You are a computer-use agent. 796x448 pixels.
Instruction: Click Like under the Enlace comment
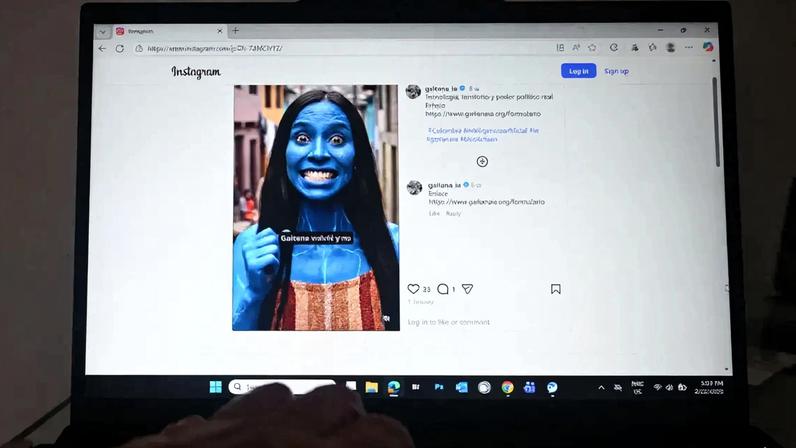[434, 213]
